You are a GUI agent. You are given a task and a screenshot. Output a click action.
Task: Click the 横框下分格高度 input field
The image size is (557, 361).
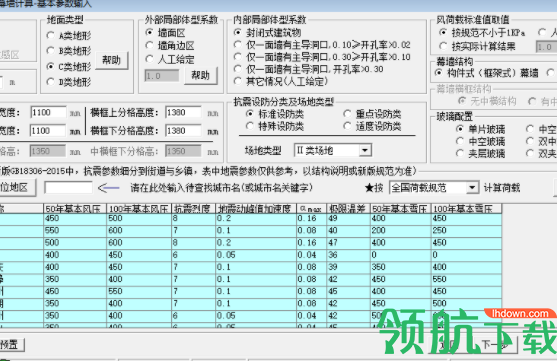pos(183,131)
